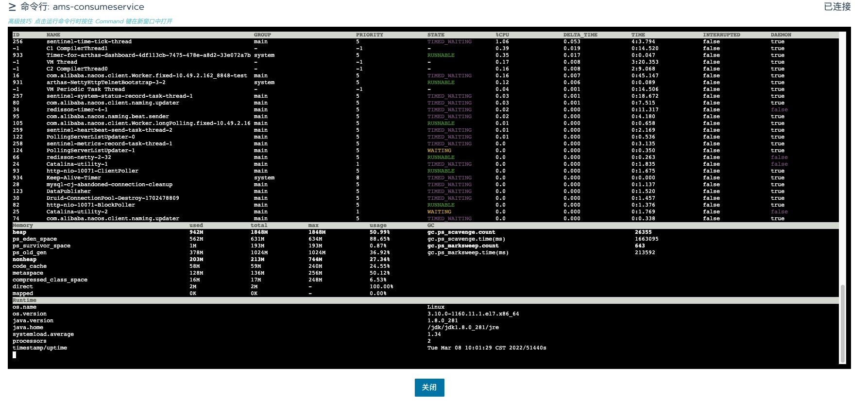Click the gc.ps_scavenge.count entry
The width and height of the screenshot is (868, 402).
click(461, 232)
